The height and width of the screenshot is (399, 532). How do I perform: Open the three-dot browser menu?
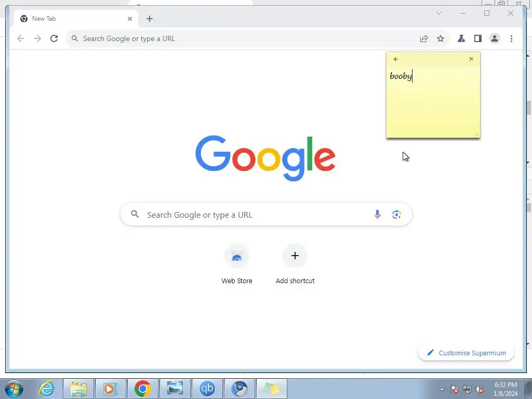pyautogui.click(x=511, y=38)
